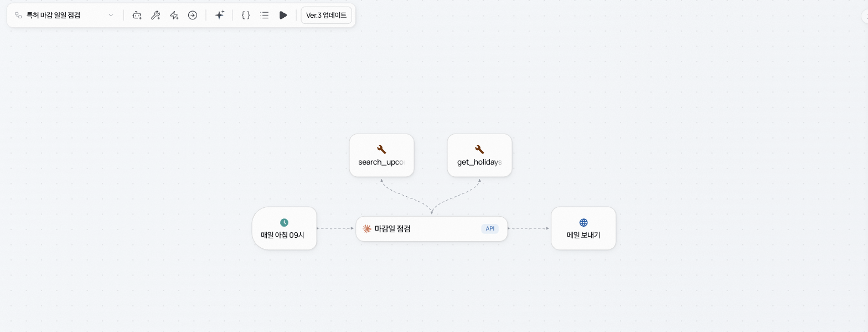Click the workflow icon beside the workflow title
The width and height of the screenshot is (868, 332).
click(x=18, y=16)
